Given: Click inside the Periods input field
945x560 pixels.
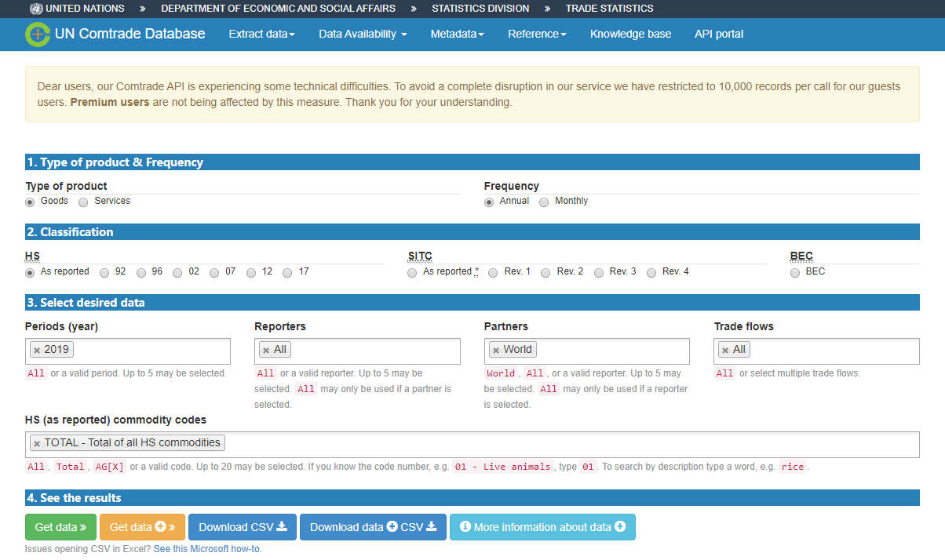Looking at the screenshot, I should click(x=128, y=351).
